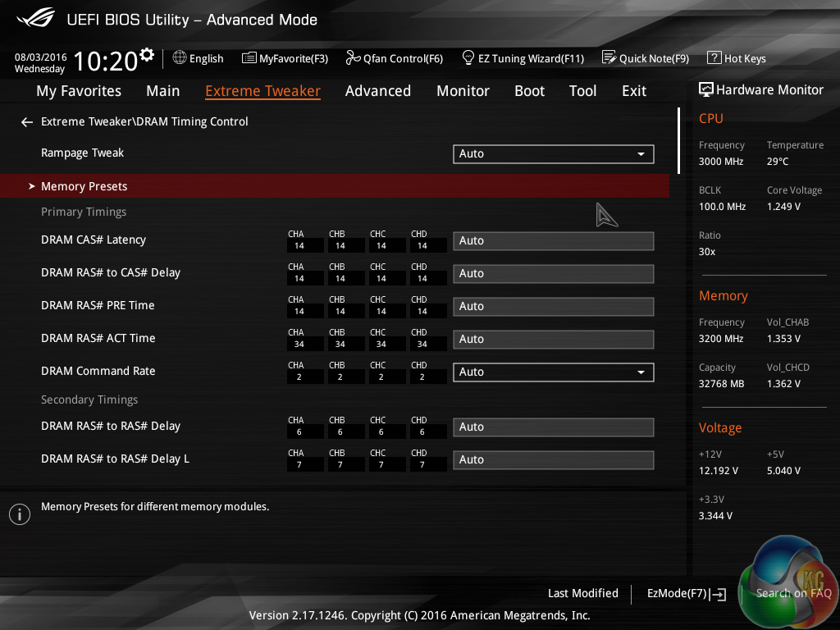Click the EzMode exit arrow icon

click(x=717, y=594)
